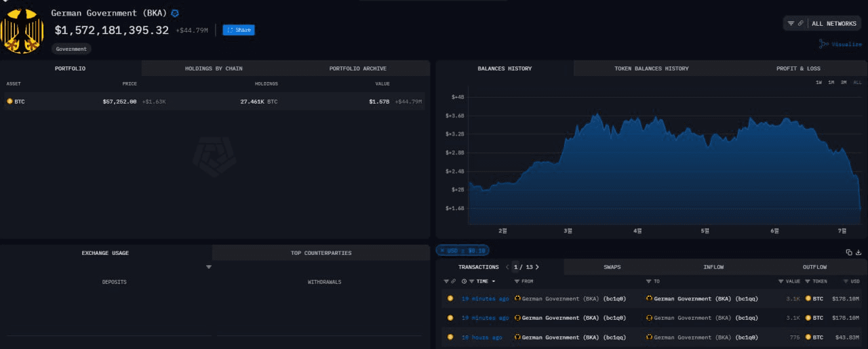Switch to the Holdings by Chain tab

pos(214,68)
